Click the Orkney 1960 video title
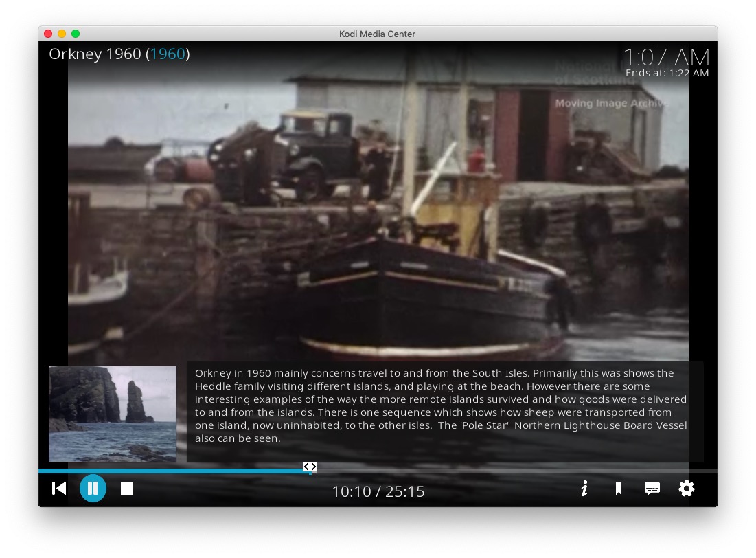The width and height of the screenshot is (756, 558). (x=95, y=54)
